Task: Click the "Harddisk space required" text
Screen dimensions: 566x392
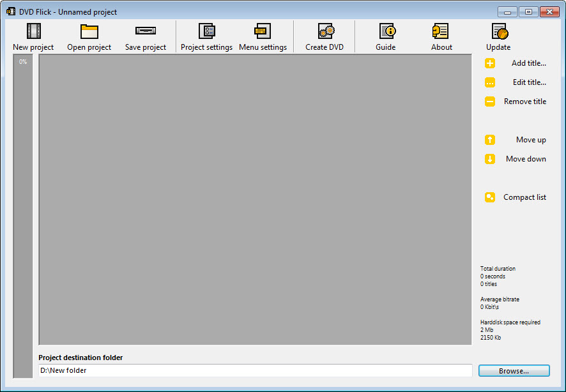Action: 510,322
